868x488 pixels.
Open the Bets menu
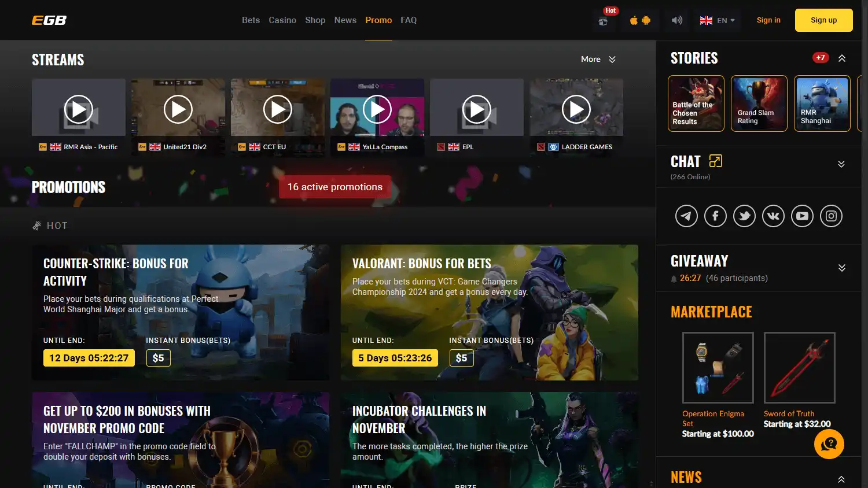coord(251,20)
